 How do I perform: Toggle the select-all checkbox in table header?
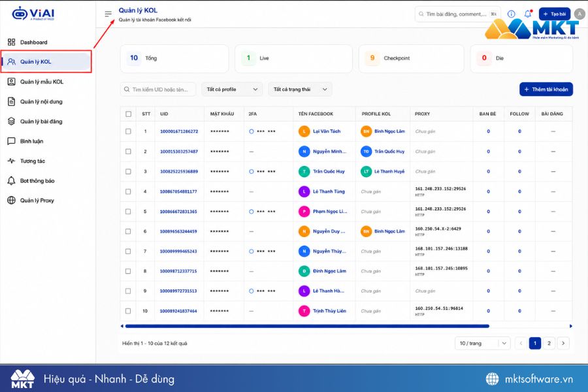[x=128, y=114]
